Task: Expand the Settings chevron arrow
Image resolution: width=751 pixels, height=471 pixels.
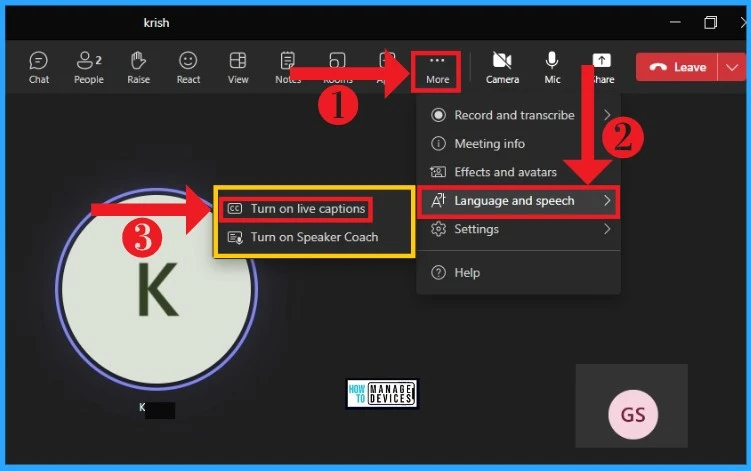Action: coord(607,229)
